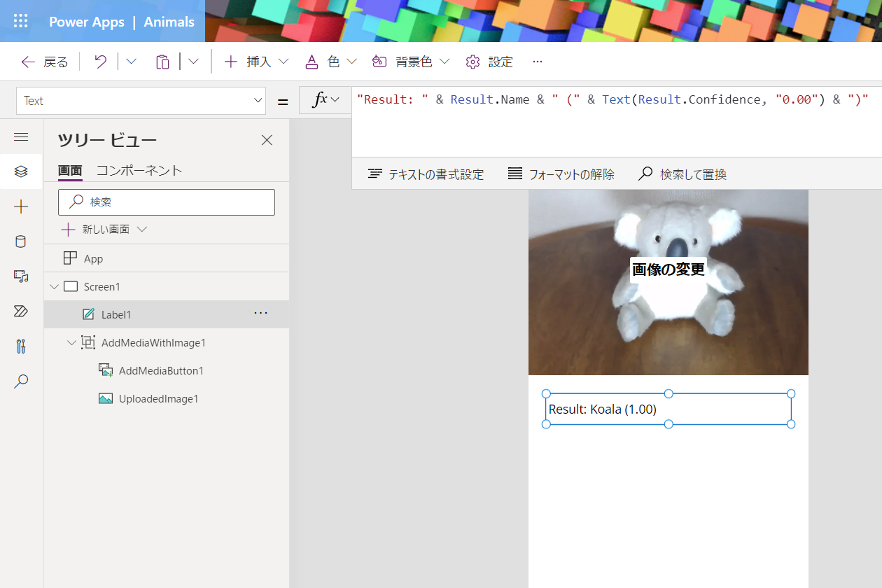Collapse the Screen1 tree node
This screenshot has height=588, width=882.
pyautogui.click(x=55, y=286)
